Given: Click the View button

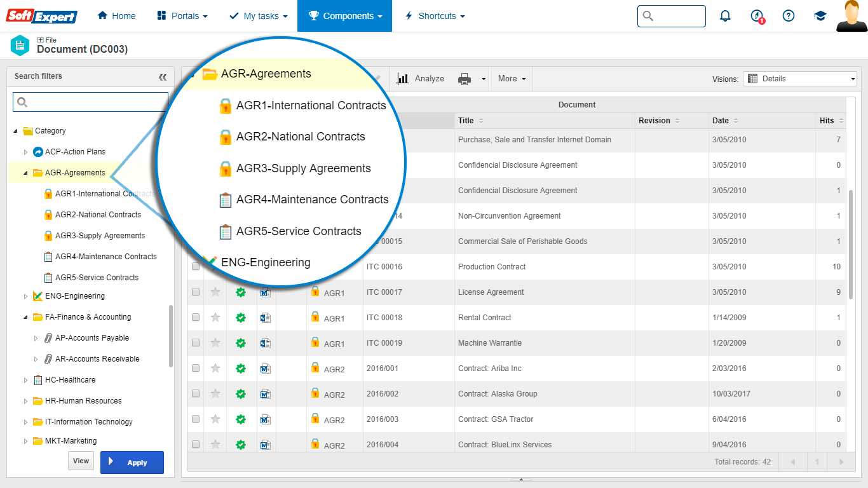Looking at the screenshot, I should point(81,461).
